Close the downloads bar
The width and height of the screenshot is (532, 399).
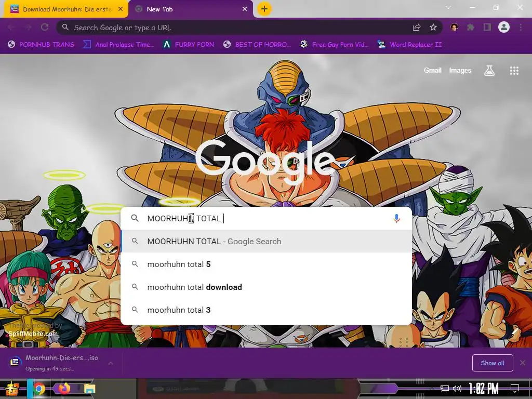coord(523,363)
